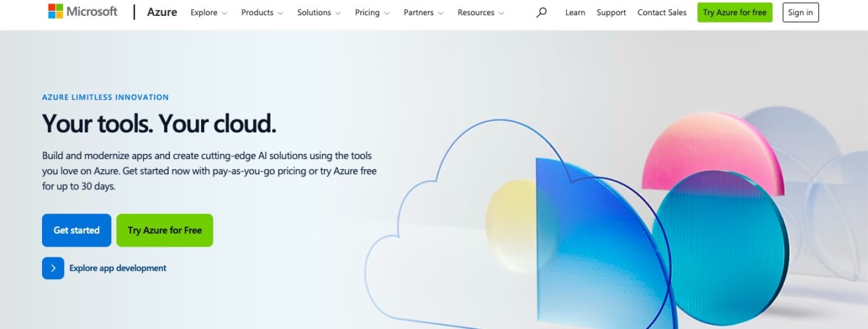Expand the Resources menu
Image resolution: width=868 pixels, height=329 pixels.
tap(481, 12)
